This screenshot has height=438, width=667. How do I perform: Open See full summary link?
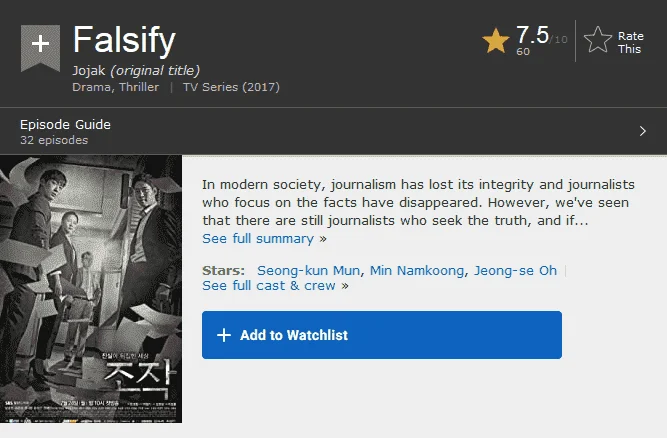[x=264, y=239]
